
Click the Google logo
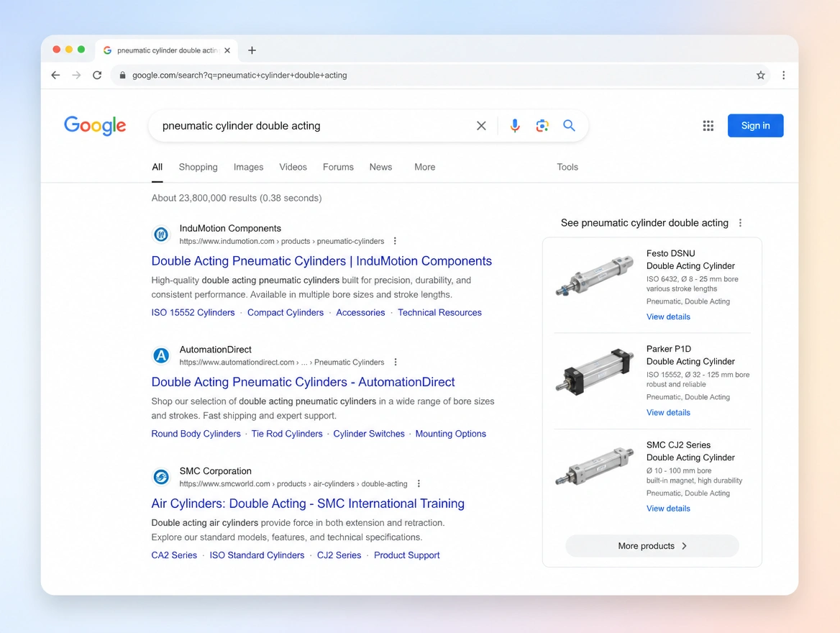(95, 126)
